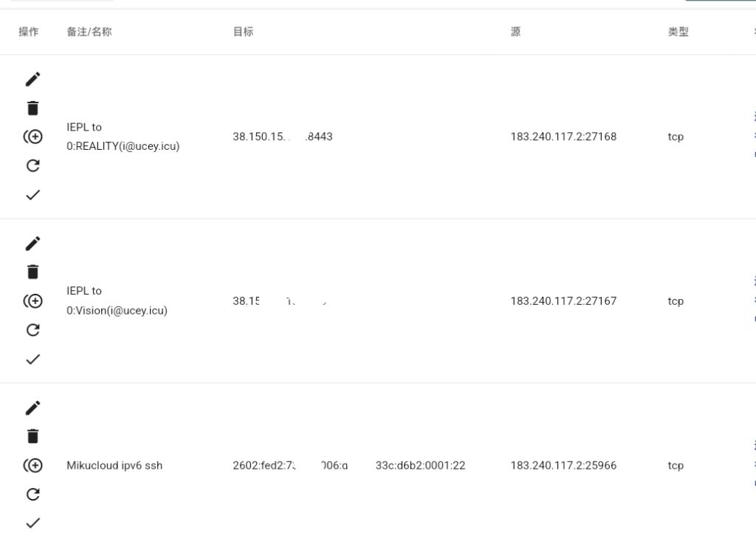Click checkmark icon for Mikucloud ipv6 ssh
This screenshot has width=756, height=547.
point(32,523)
